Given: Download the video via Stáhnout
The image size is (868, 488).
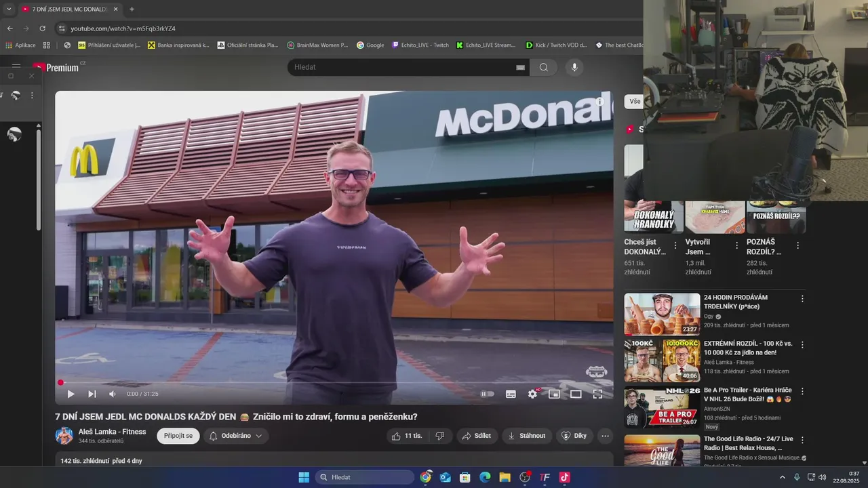Looking at the screenshot, I should [x=527, y=436].
